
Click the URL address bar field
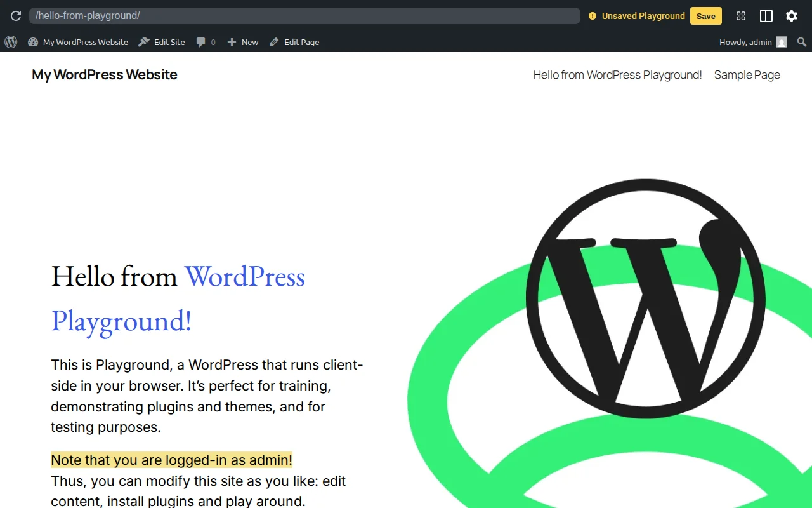click(x=304, y=16)
